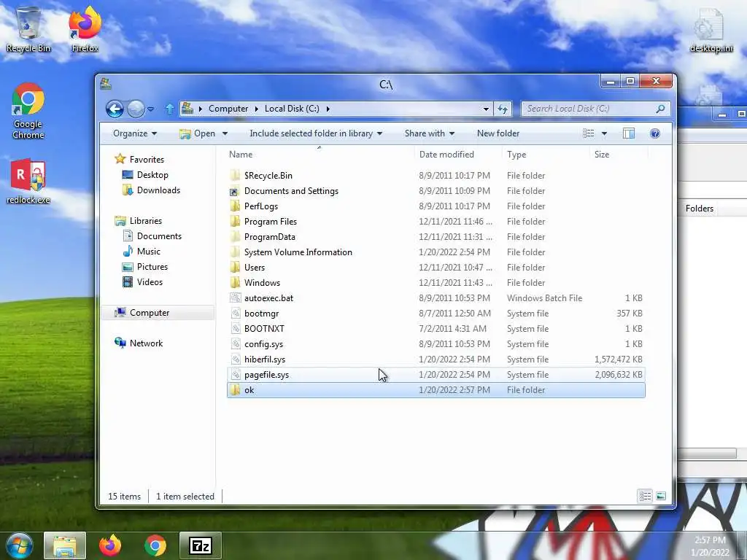Screen dimensions: 747x560
Task: Change view using the view icon in toolbar
Action: [x=589, y=133]
